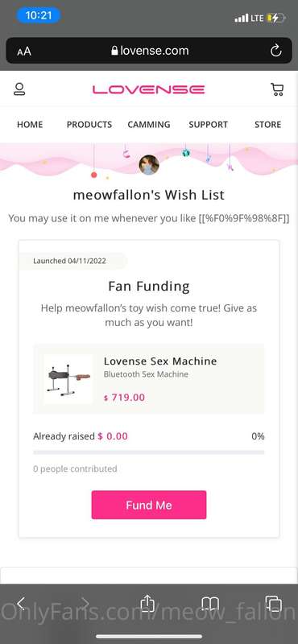Tap the AA reader text size control
The height and width of the screenshot is (644, 298).
point(24,52)
